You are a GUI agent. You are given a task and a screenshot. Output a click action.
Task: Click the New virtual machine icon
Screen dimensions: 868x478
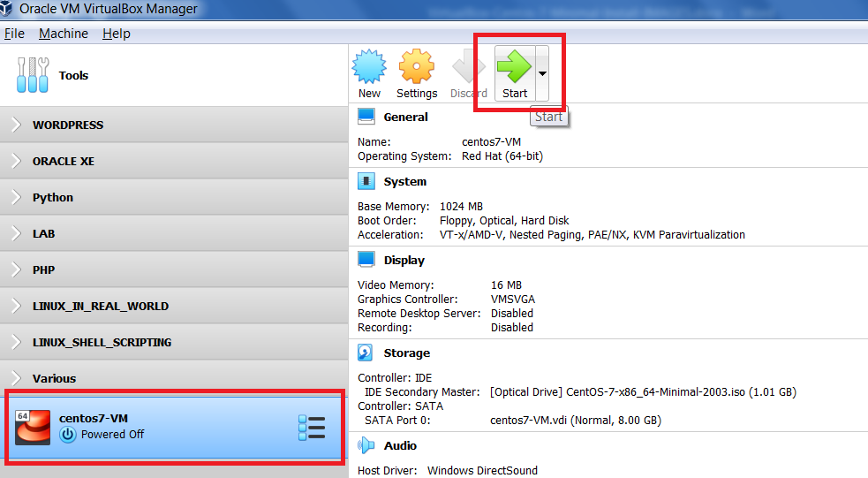coord(369,67)
